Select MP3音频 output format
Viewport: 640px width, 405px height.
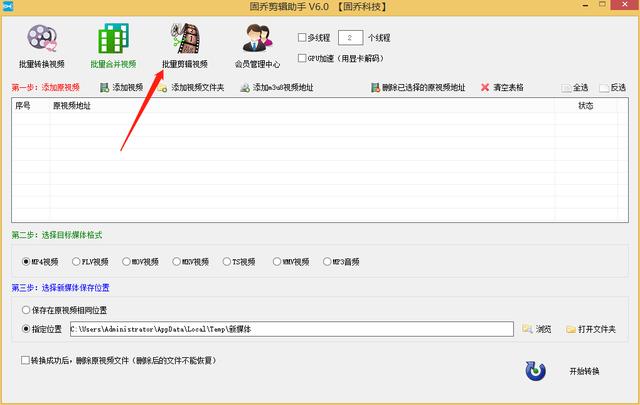pyautogui.click(x=325, y=262)
